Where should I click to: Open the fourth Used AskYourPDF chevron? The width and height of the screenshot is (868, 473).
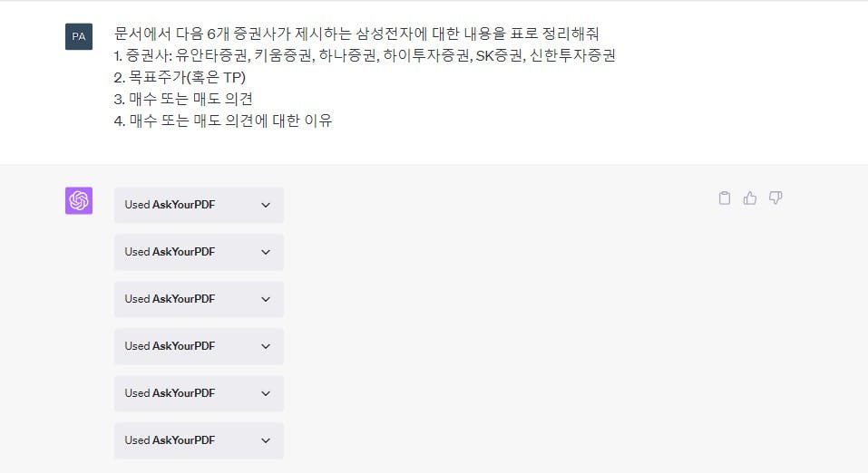(x=266, y=346)
